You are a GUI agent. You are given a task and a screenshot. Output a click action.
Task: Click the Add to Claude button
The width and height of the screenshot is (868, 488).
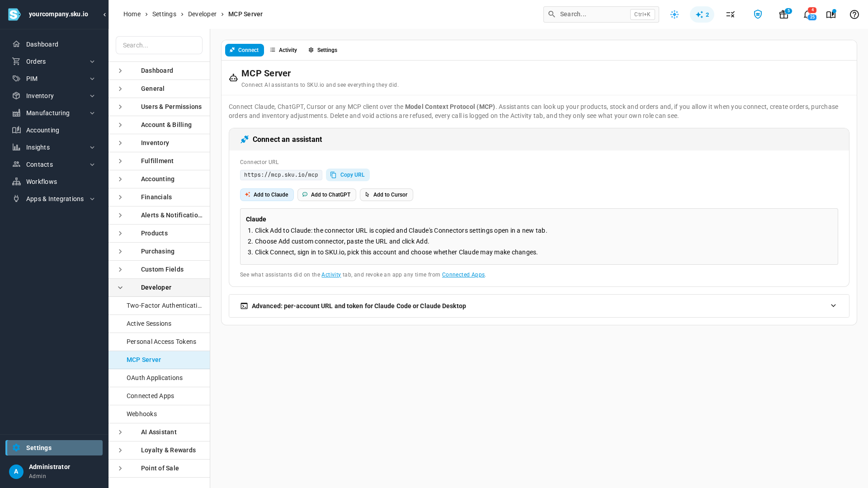pos(267,195)
